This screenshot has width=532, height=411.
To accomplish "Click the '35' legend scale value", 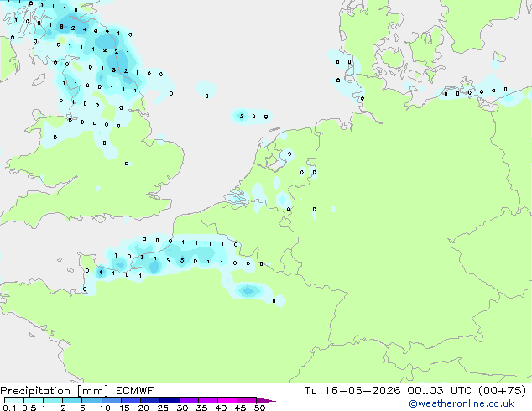I will click(x=201, y=408).
